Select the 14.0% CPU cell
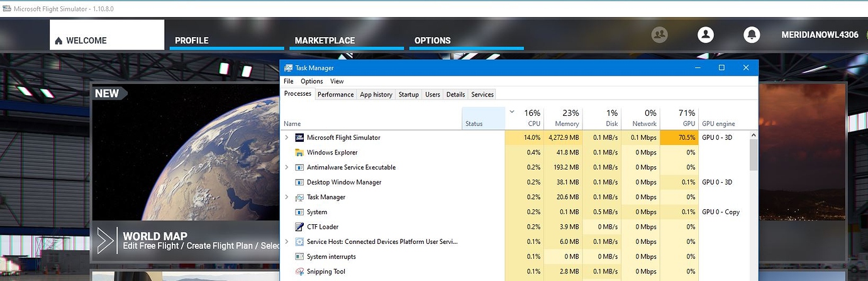The width and height of the screenshot is (868, 281). (524, 137)
